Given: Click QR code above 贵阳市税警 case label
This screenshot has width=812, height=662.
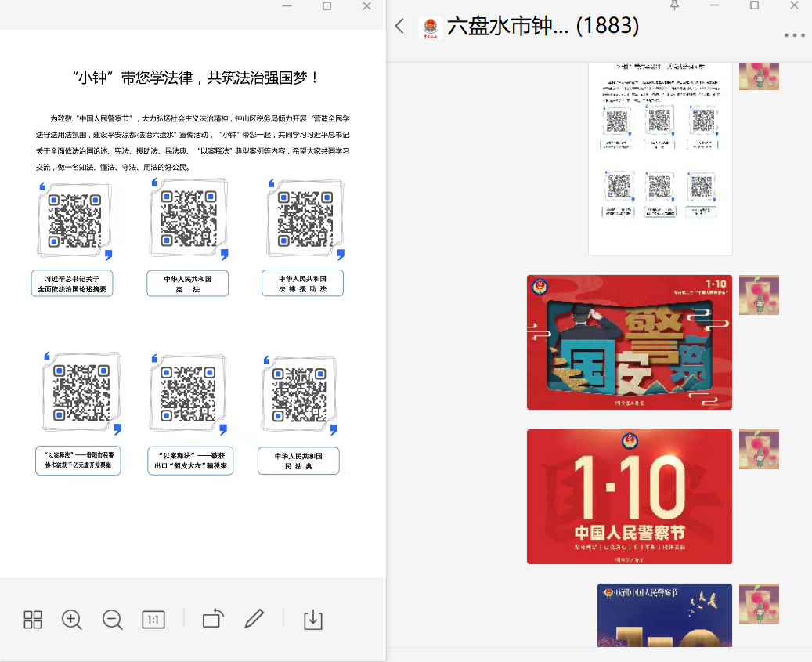Looking at the screenshot, I should click(x=81, y=392).
